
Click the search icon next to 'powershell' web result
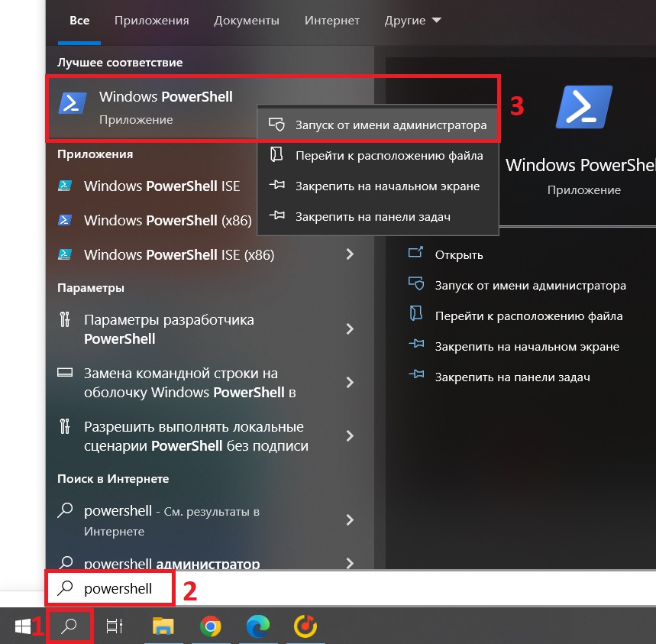point(65,510)
